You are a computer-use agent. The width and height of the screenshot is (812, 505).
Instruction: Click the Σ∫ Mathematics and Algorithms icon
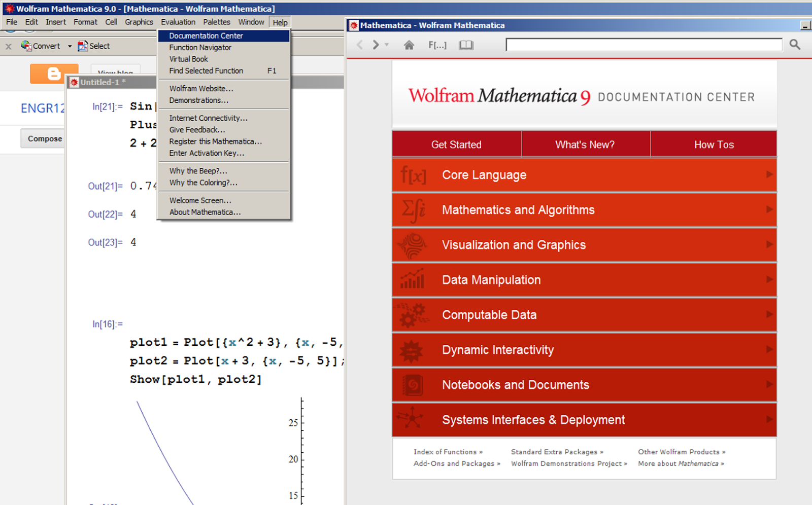pos(412,209)
